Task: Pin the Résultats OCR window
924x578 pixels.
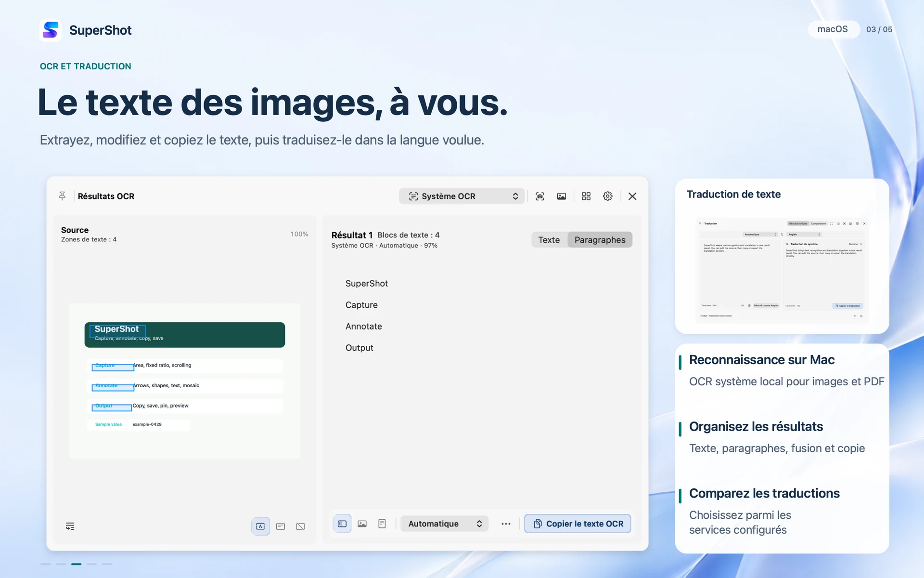Action: 62,196
